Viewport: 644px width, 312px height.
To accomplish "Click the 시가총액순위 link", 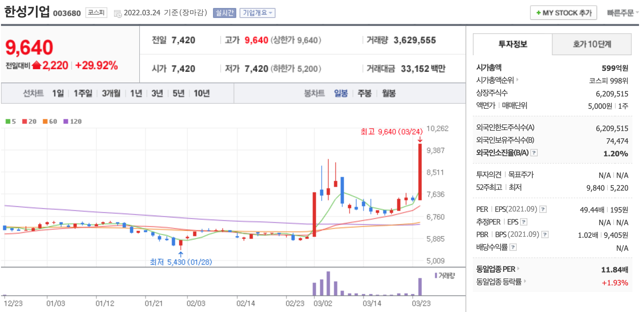I will (495, 80).
